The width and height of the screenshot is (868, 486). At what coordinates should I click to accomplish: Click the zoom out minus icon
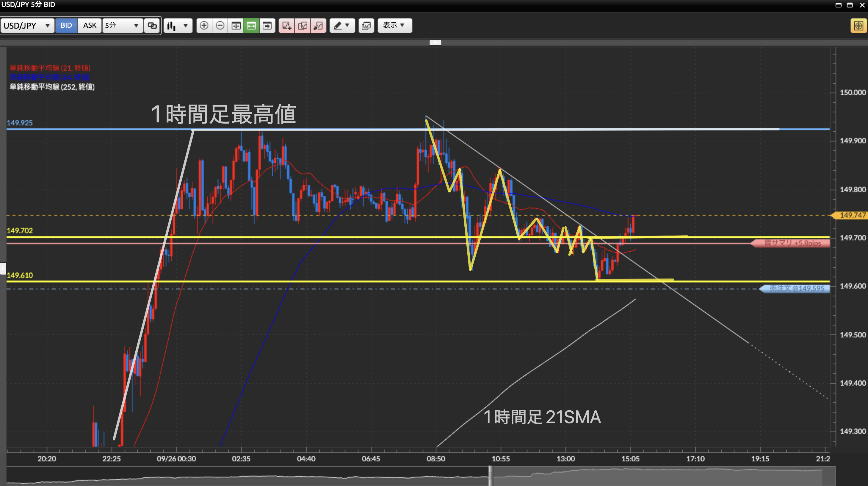pos(220,26)
